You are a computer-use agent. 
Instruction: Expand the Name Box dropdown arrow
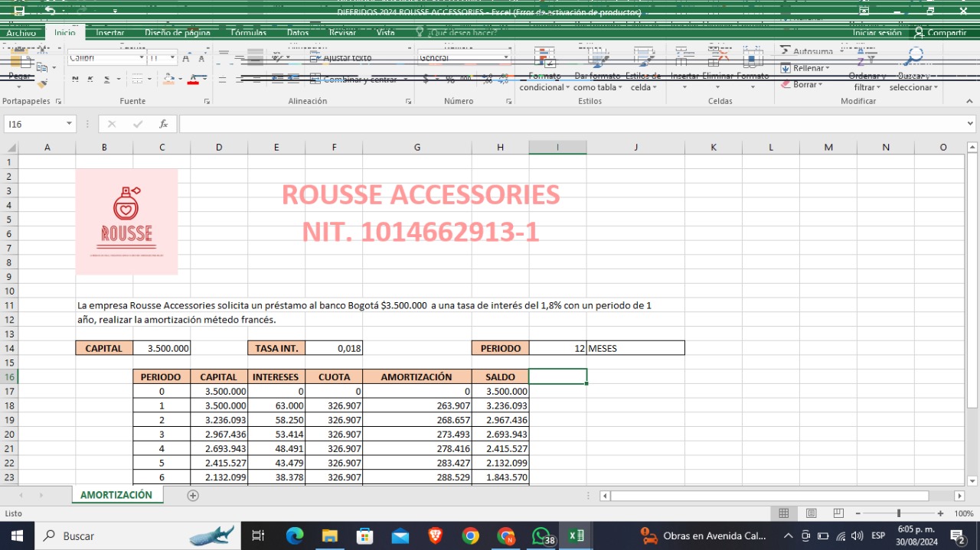point(69,124)
